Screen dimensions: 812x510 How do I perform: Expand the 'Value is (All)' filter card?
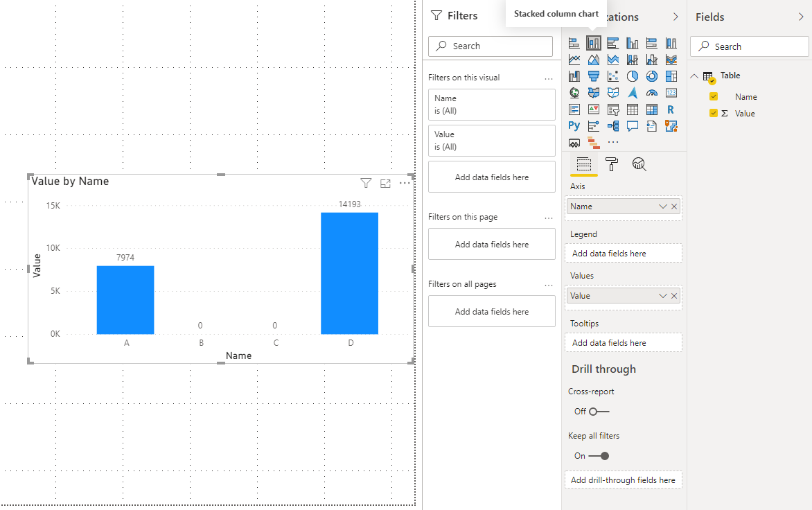tap(491, 140)
